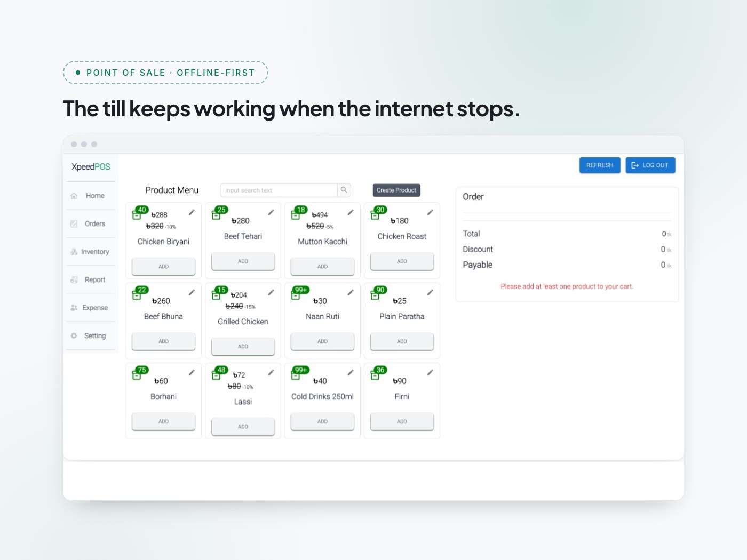
Task: Click ADD under Naan Ruti
Action: pyautogui.click(x=322, y=341)
